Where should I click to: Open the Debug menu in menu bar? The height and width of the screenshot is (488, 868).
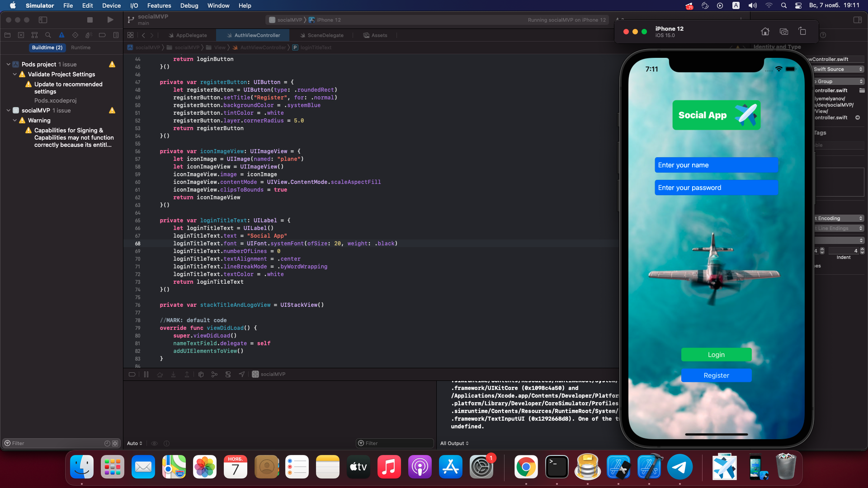tap(189, 5)
